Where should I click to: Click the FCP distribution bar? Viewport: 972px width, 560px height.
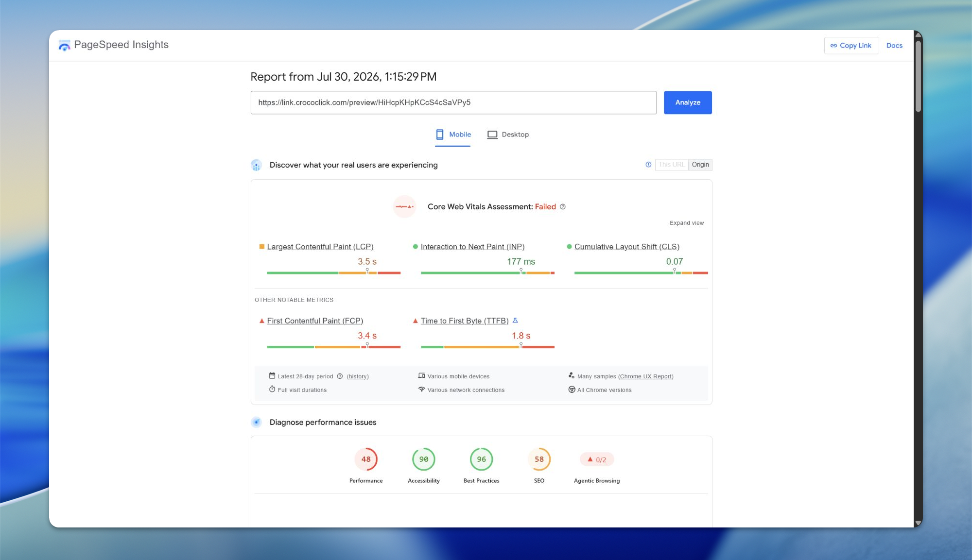point(334,347)
